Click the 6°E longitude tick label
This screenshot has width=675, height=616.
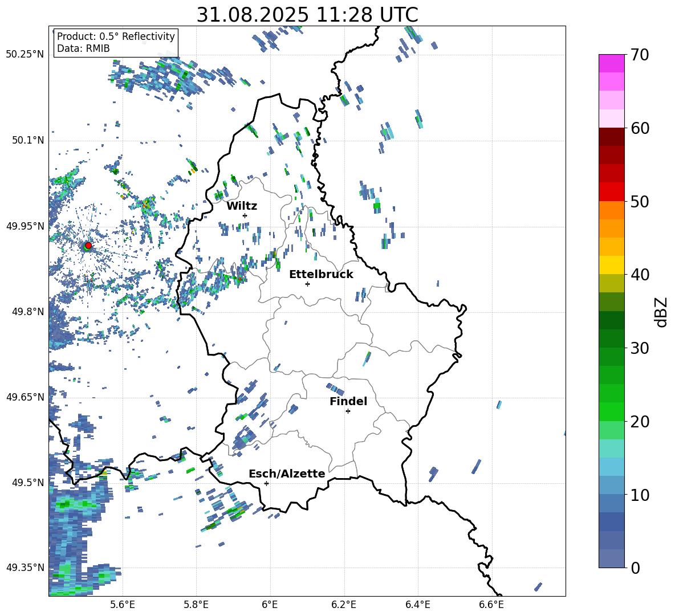[x=270, y=605]
